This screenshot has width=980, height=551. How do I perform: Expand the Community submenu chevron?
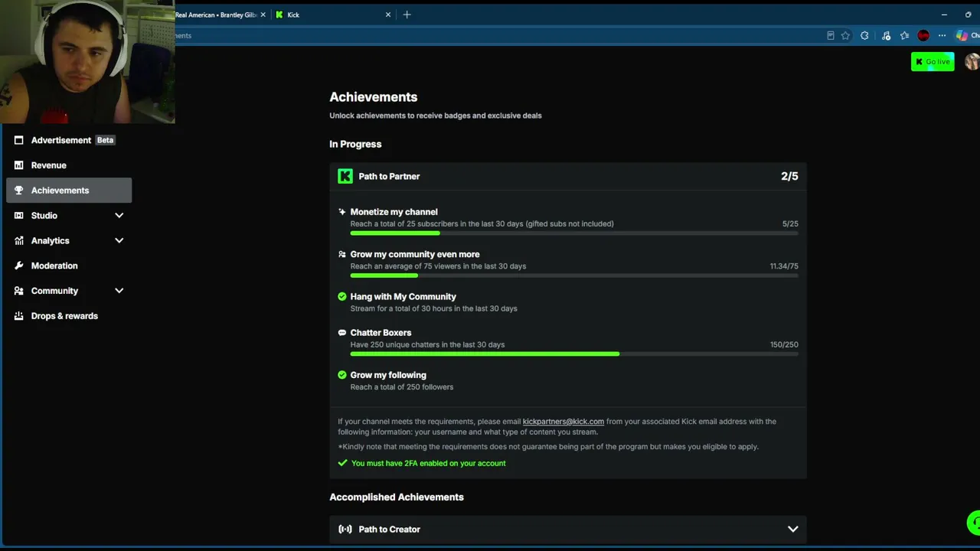[119, 291]
